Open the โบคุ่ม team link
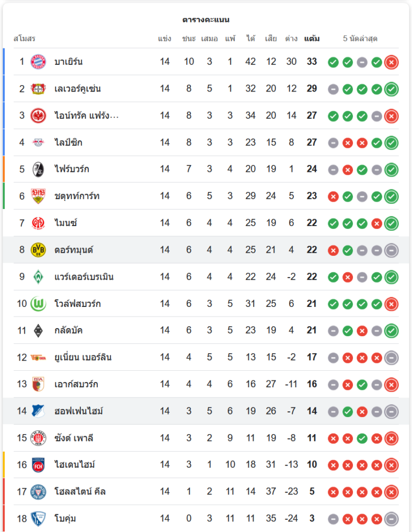Screen dimensions: 412x532 [65, 518]
